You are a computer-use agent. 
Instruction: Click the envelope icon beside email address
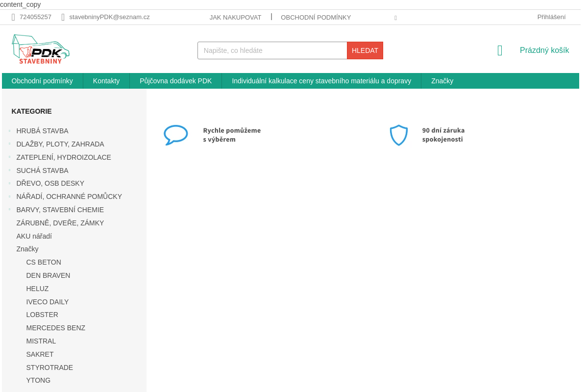[x=63, y=17]
